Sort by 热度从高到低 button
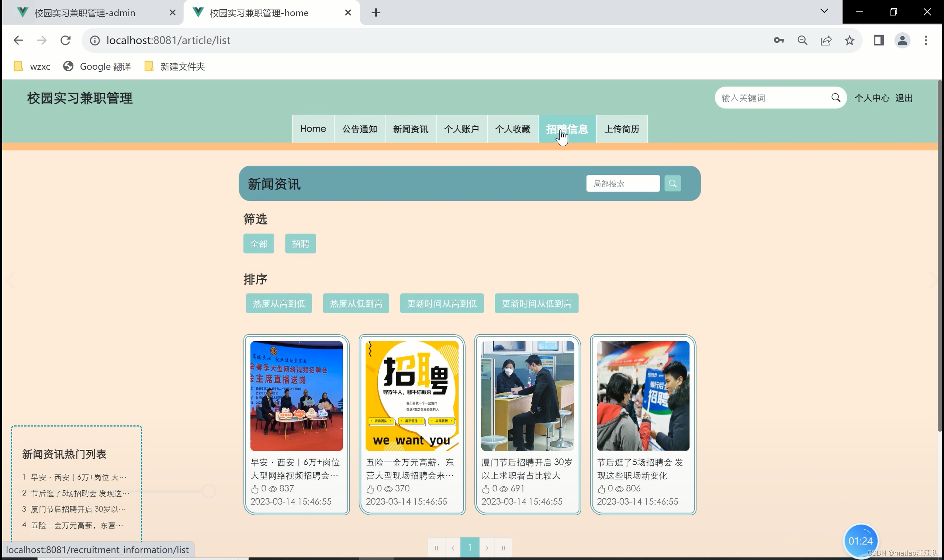Image resolution: width=944 pixels, height=560 pixels. [x=279, y=303]
